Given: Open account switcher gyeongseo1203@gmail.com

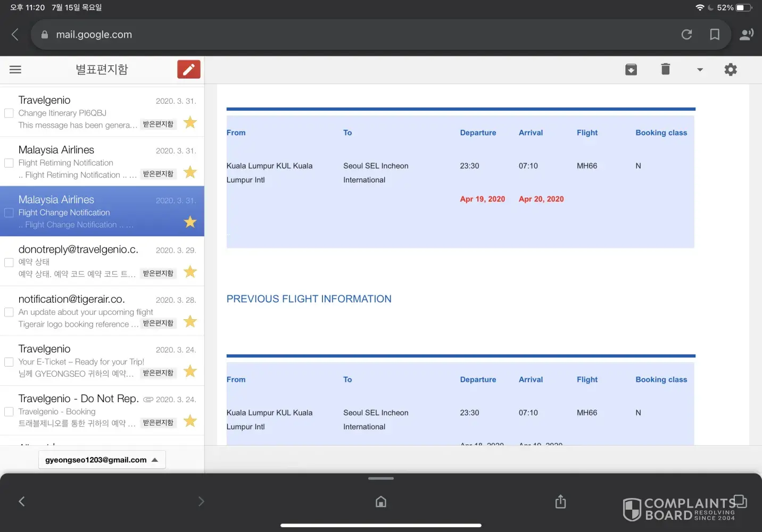Looking at the screenshot, I should (102, 460).
